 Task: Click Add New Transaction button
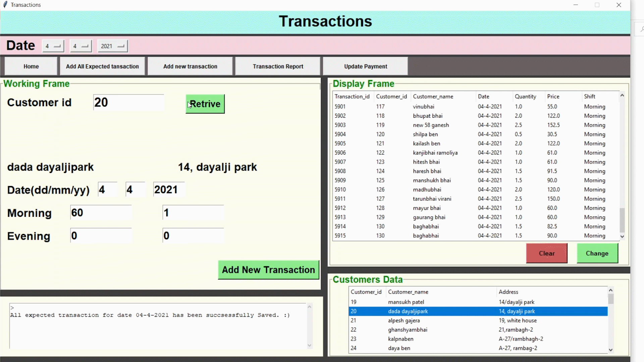pos(268,270)
